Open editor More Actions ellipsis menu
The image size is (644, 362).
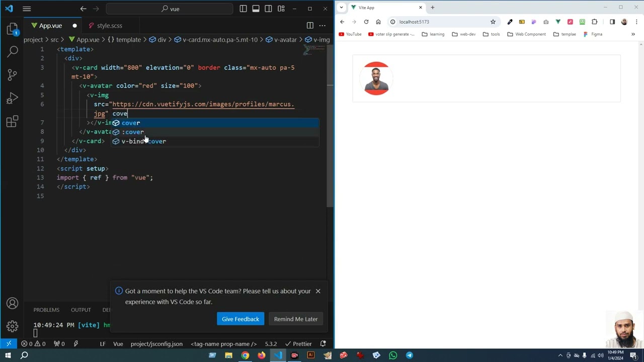point(323,26)
